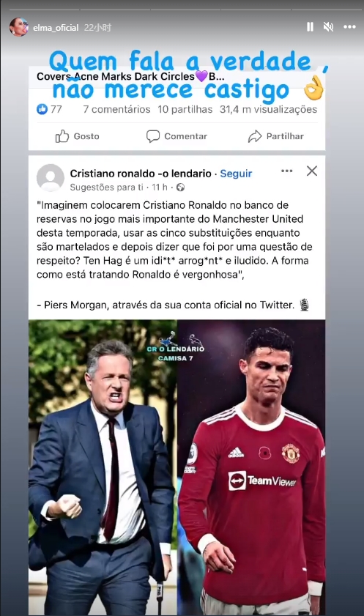Pause the story playback
Viewport: 364px width, 616px height.
point(310,26)
